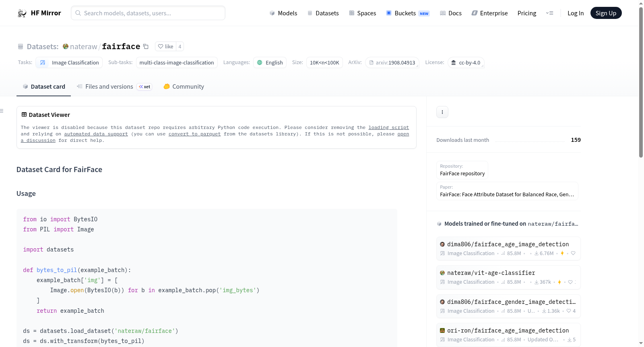Click the Models cube icon in the navigation
Image resolution: width=644 pixels, height=347 pixels.
pos(272,13)
